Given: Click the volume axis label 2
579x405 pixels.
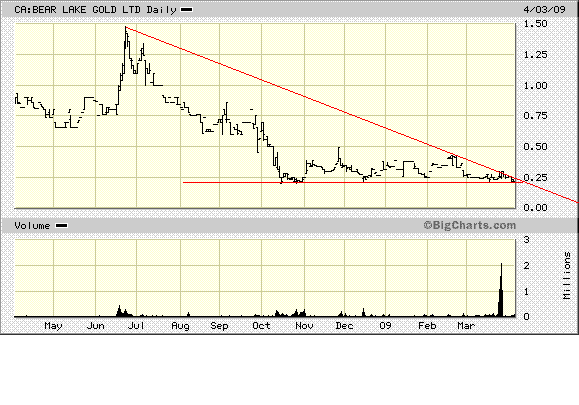Looking at the screenshot, I should [527, 266].
